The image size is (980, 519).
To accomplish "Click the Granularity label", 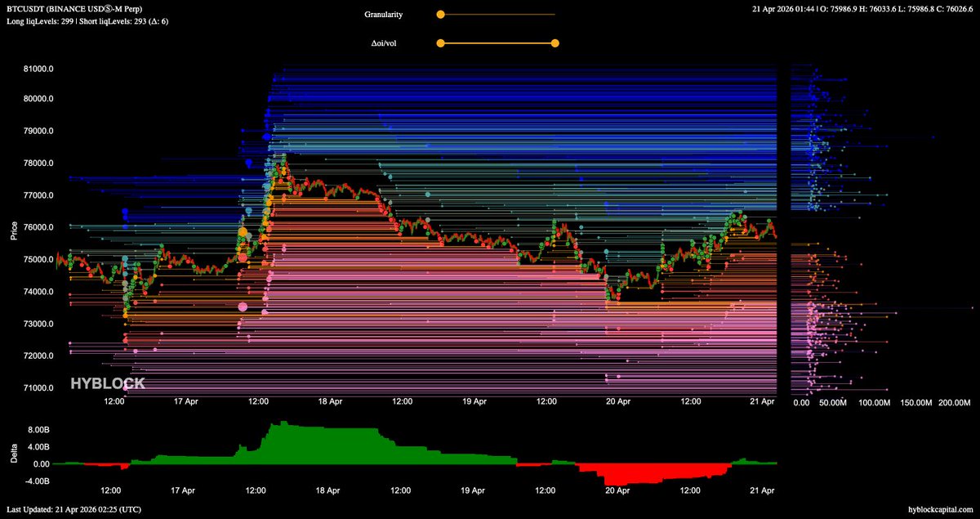I will pos(383,14).
